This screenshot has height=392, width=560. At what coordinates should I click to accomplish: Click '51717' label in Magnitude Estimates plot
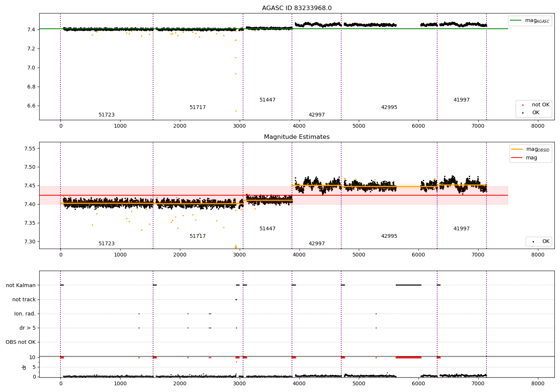click(x=197, y=236)
